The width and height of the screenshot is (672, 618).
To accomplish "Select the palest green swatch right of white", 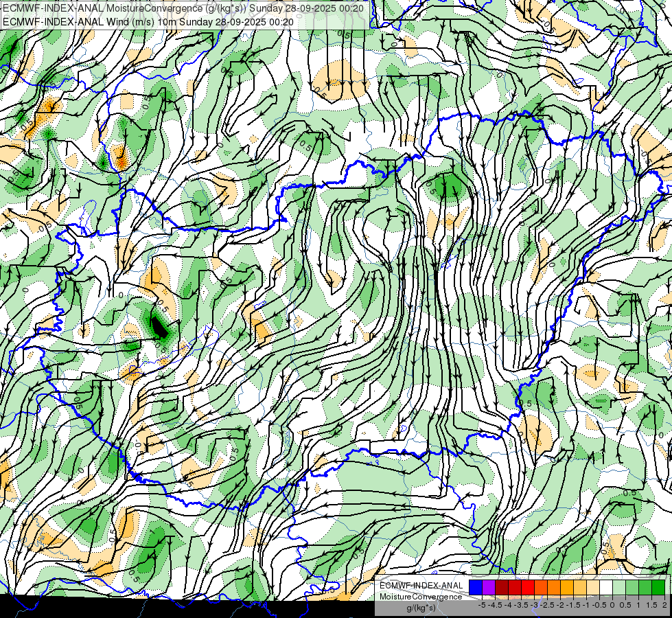I will pyautogui.click(x=619, y=587).
